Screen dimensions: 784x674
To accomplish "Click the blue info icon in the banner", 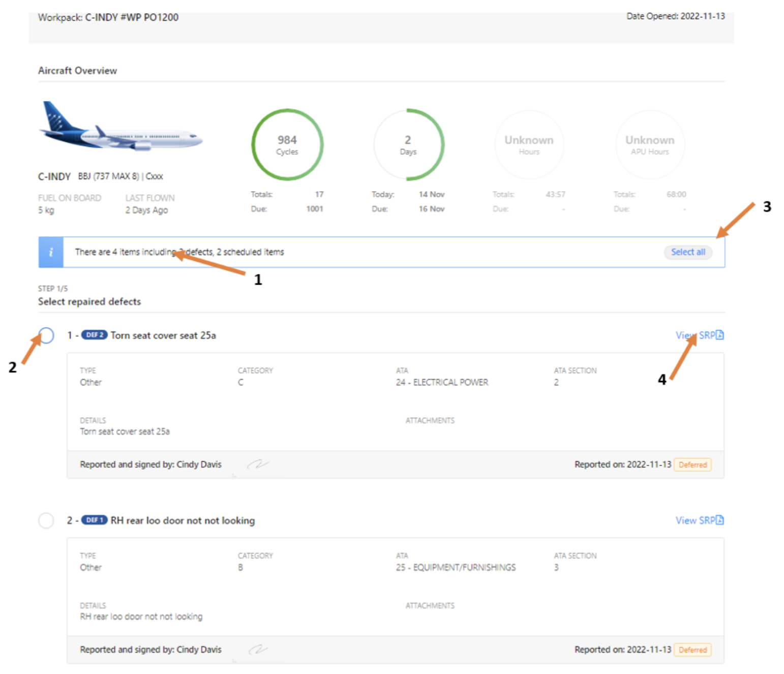I will pos(51,252).
